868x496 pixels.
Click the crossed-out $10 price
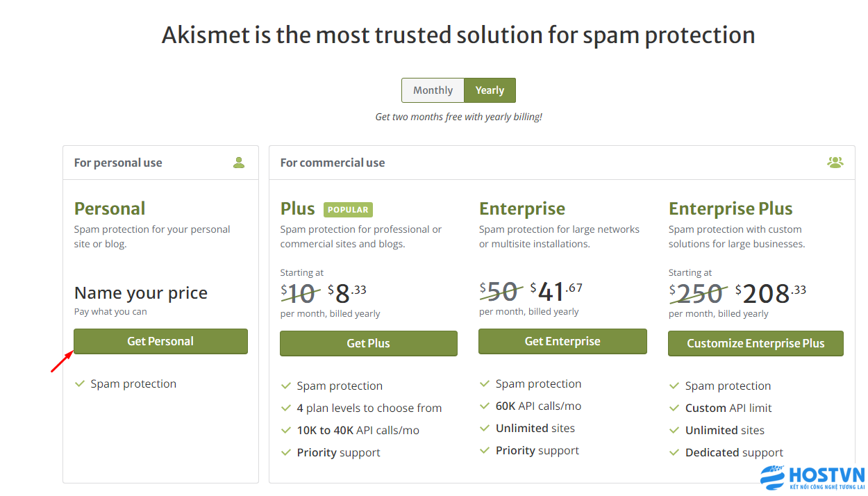(x=301, y=293)
